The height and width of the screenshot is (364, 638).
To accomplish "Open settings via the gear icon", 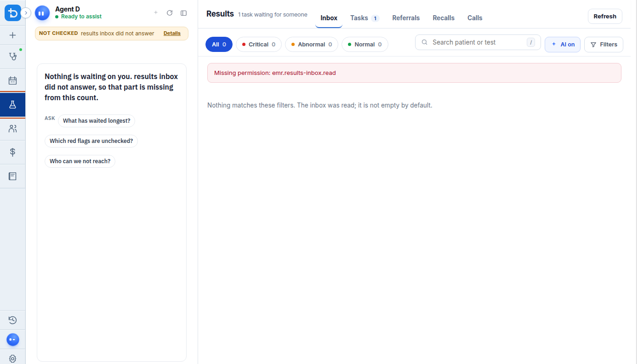I will point(12,358).
